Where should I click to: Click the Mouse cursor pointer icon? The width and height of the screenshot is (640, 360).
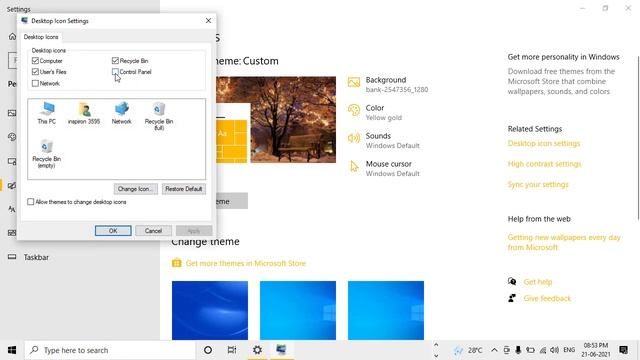click(x=354, y=167)
